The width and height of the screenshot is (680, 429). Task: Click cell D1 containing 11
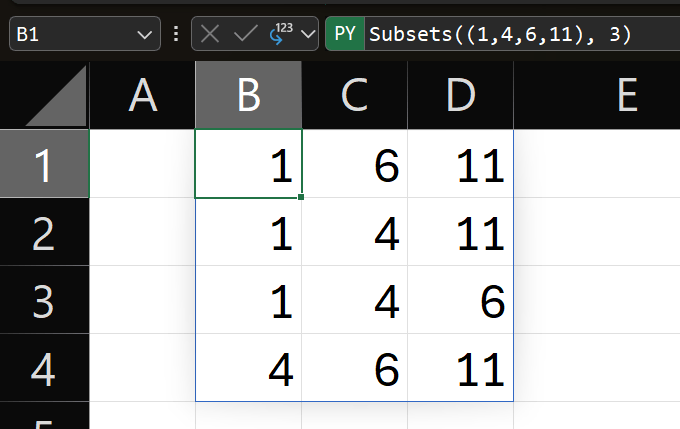[461, 164]
